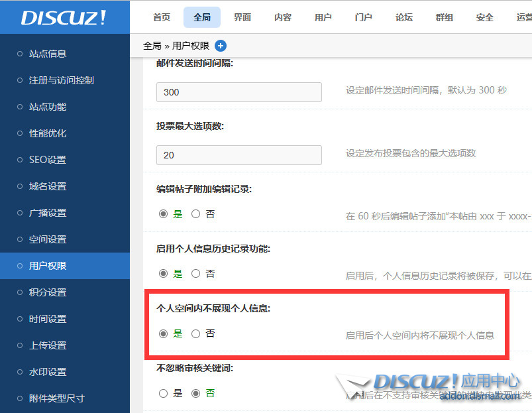Open the 首页 top navigation tab
Viewport: 532px width, 413px height.
(x=162, y=17)
